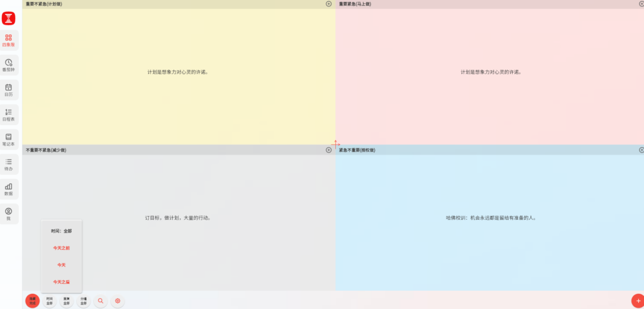Open the 日程表 schedule list
Screen dimensions: 644x309
[9, 115]
